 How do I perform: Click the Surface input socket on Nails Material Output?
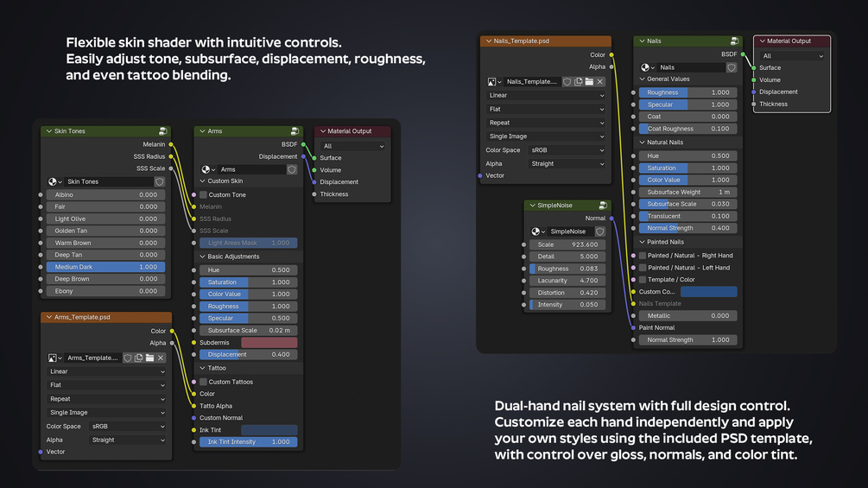coord(754,67)
